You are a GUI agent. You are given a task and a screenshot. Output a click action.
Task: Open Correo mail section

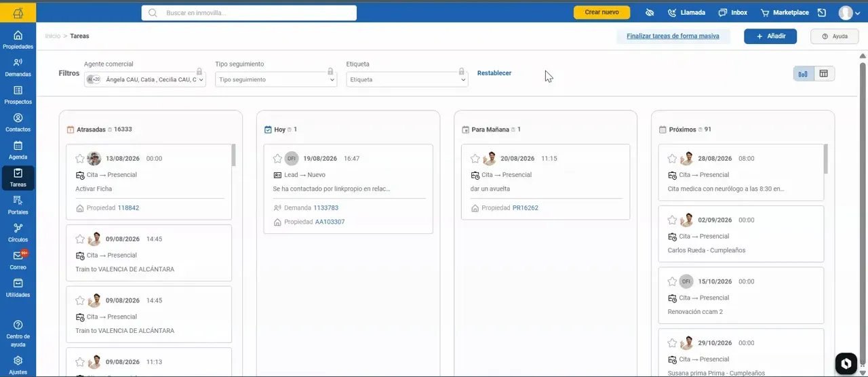[18, 261]
